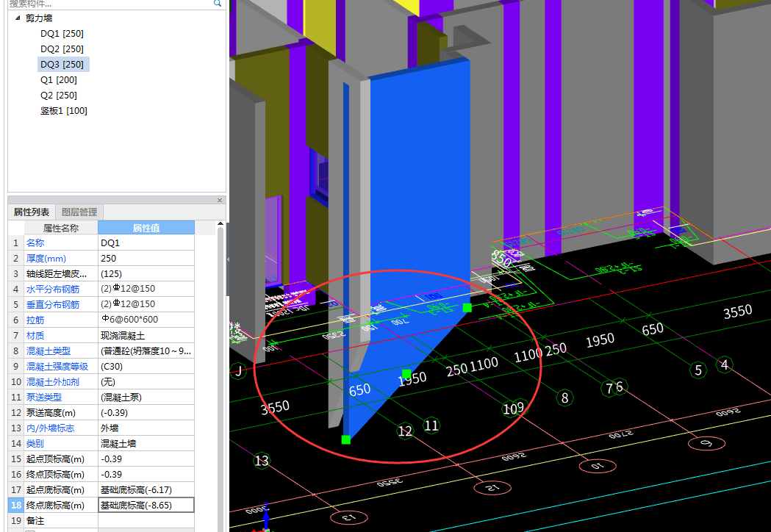Select DQ1 [250] in component list
Image resolution: width=771 pixels, height=532 pixels.
coord(62,34)
